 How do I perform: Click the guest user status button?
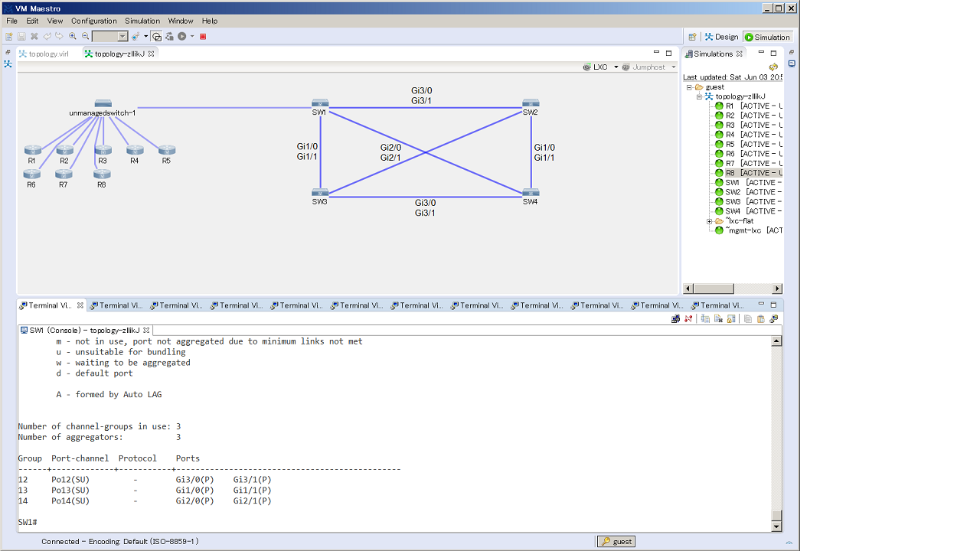tap(616, 541)
